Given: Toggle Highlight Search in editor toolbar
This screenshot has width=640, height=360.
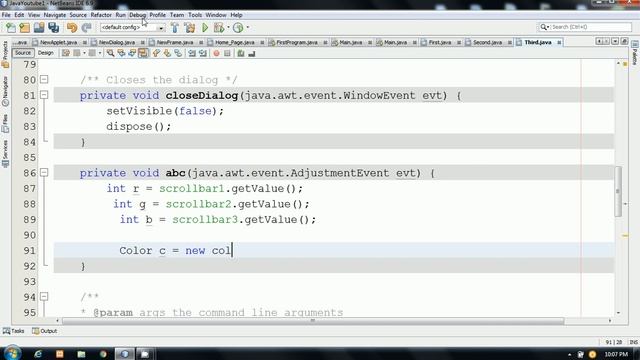Looking at the screenshot, I should [143, 53].
